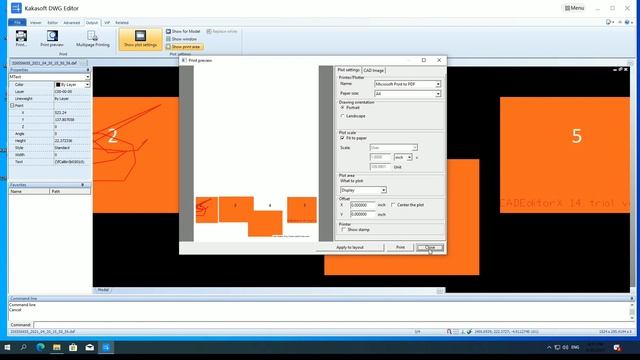Click the Offset Y input field

coord(362,214)
